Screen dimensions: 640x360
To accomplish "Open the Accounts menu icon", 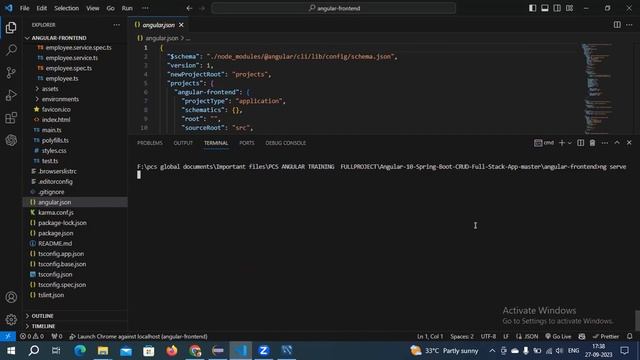I will 11,297.
